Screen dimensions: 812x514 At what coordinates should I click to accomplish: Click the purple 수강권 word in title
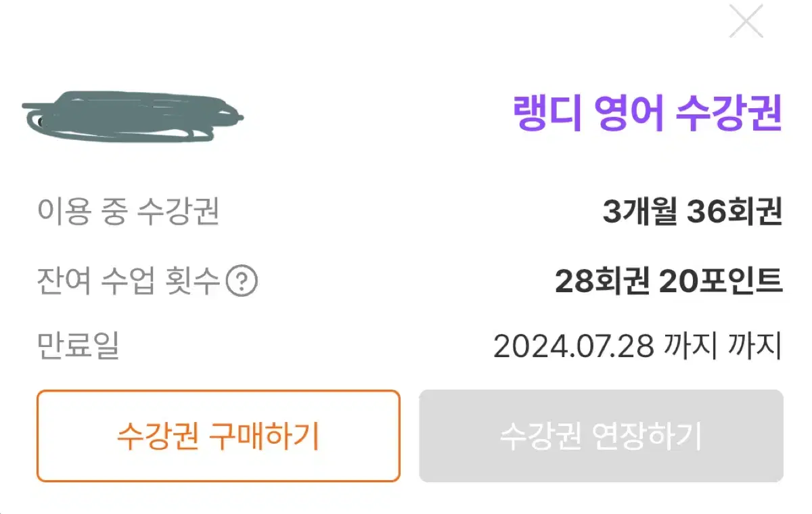point(729,114)
